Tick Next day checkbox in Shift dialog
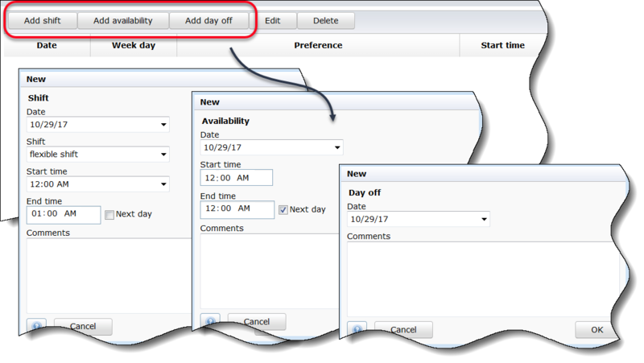This screenshot has height=363, width=644. click(x=109, y=215)
